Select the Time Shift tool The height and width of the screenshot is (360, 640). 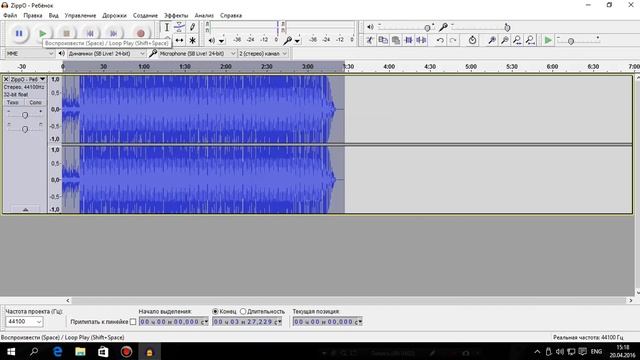coord(179,40)
